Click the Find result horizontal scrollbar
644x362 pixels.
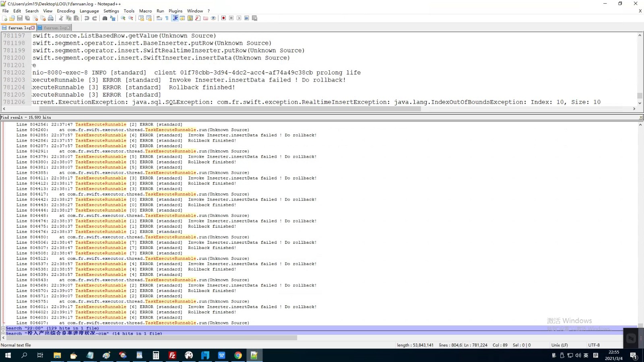click(151, 338)
